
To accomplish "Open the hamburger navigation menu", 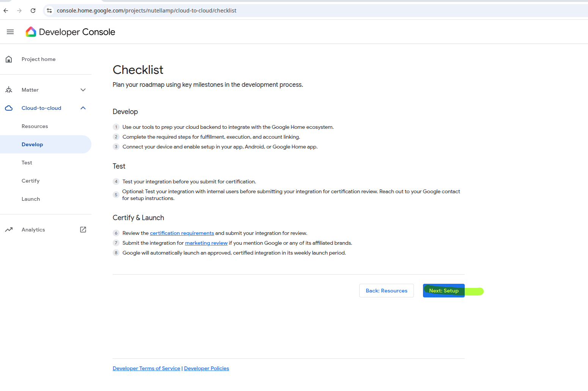I will click(x=10, y=32).
